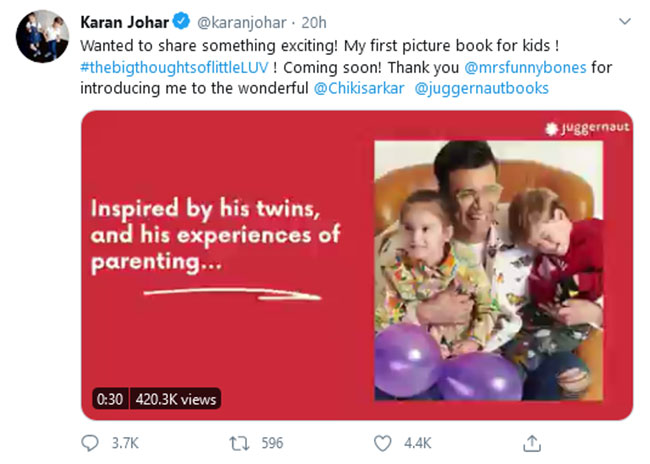Visit the @Chikisarkar mention
The height and width of the screenshot is (464, 650).
357,88
